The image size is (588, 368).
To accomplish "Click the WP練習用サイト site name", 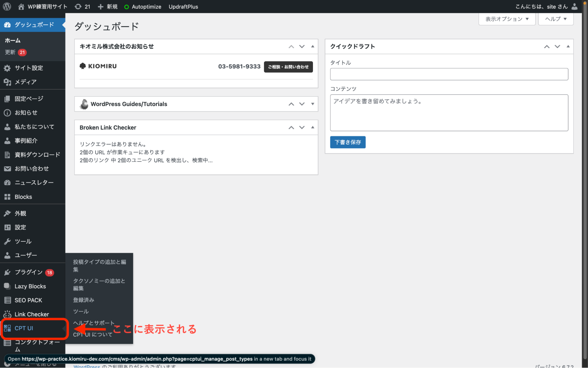I will [x=47, y=6].
